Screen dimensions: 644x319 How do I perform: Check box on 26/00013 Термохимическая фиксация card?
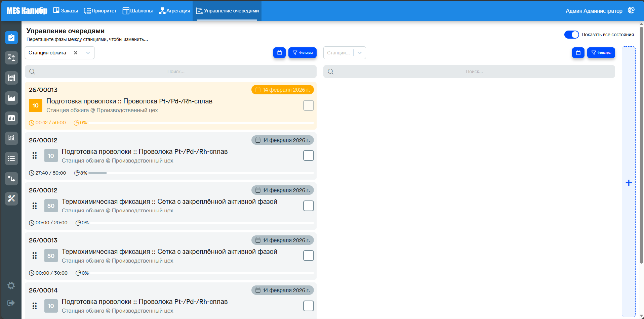[308, 256]
